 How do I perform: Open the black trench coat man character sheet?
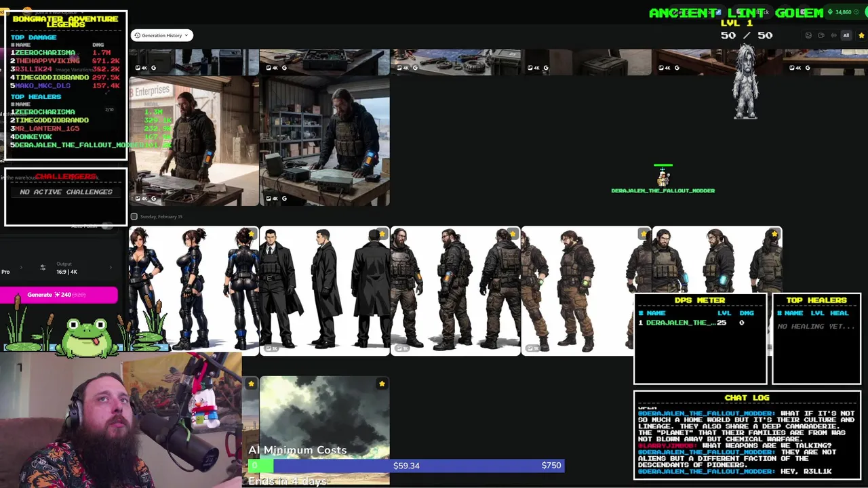coord(324,291)
